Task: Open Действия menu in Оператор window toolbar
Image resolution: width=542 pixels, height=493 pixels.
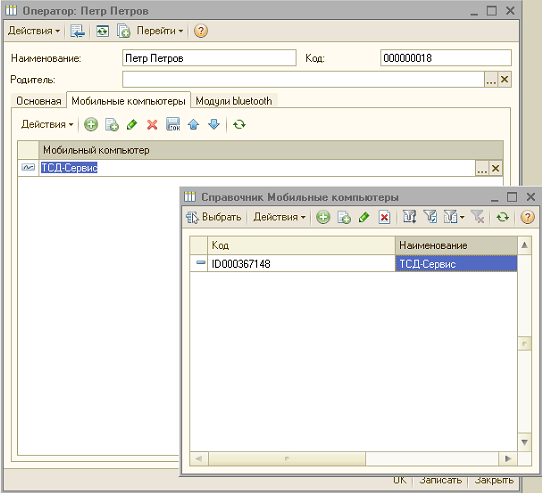Action: [34, 31]
